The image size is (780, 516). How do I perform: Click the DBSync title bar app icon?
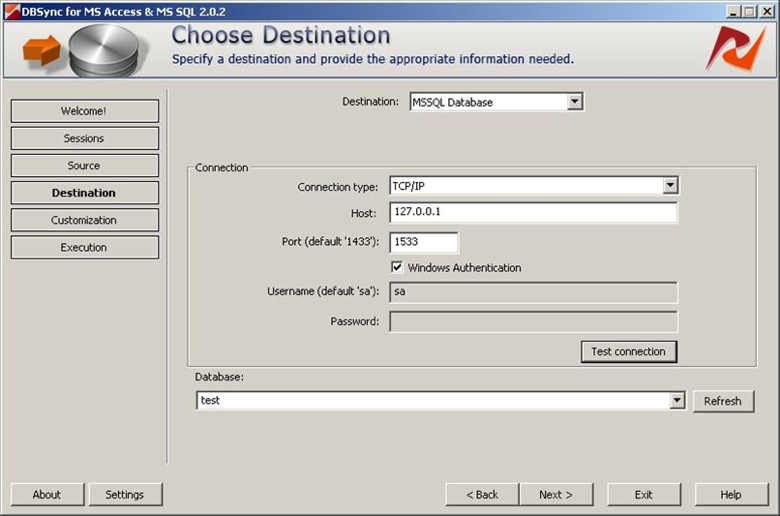click(x=12, y=11)
